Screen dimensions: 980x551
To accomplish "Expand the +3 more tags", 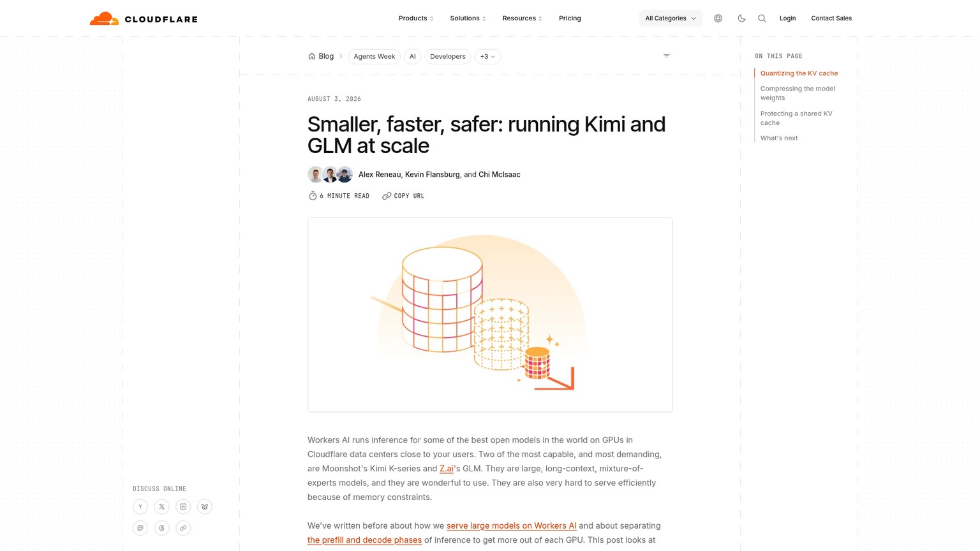I will 487,57.
